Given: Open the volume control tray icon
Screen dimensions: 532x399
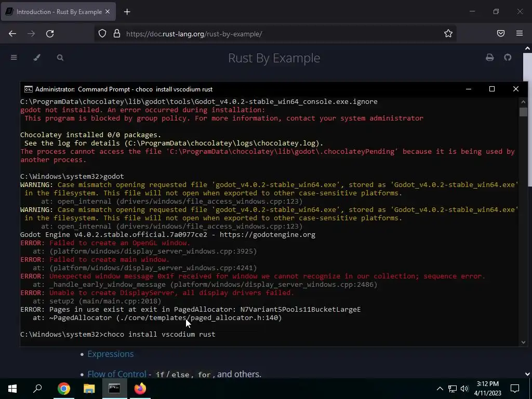Looking at the screenshot, I should click(x=464, y=389).
